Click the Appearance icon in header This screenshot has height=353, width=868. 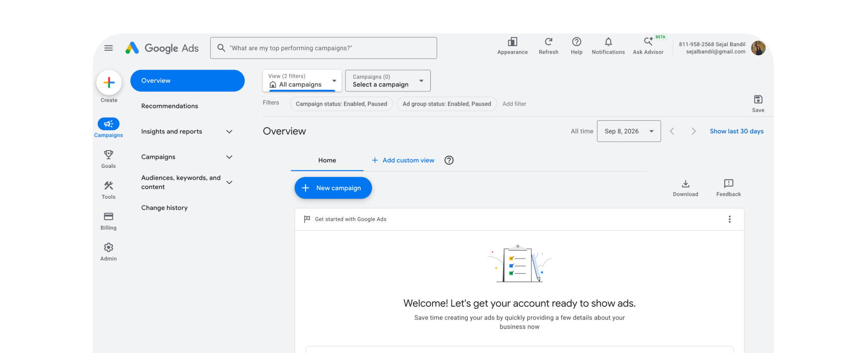(512, 42)
